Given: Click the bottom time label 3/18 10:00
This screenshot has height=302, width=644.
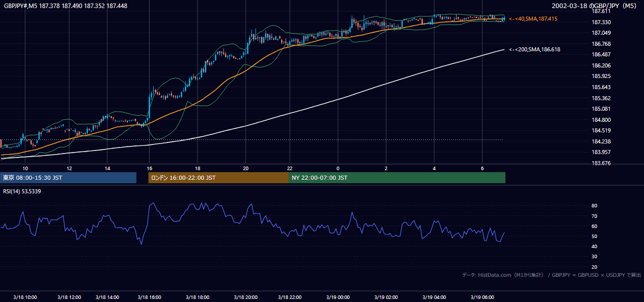Looking at the screenshot, I should (x=25, y=297).
